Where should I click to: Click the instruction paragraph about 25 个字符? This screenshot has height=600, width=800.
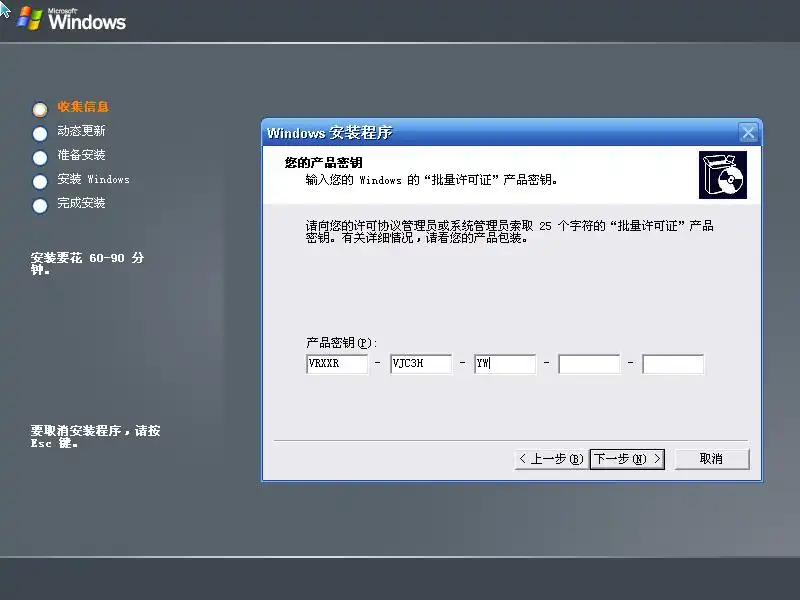509,232
